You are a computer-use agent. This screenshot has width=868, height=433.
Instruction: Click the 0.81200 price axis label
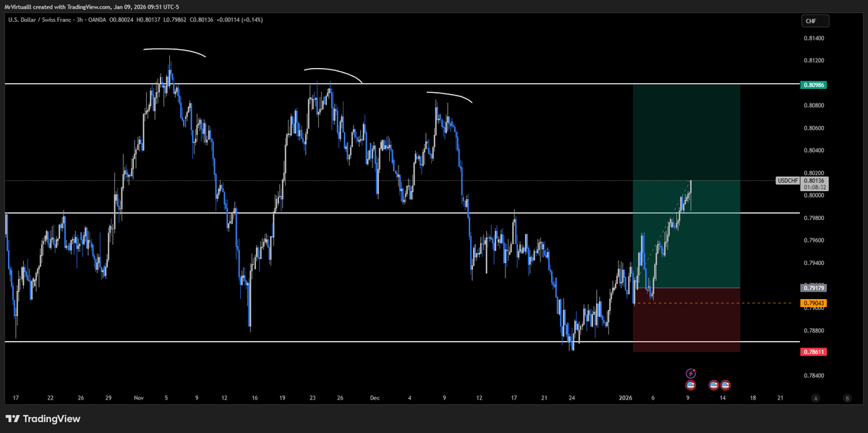tap(814, 60)
